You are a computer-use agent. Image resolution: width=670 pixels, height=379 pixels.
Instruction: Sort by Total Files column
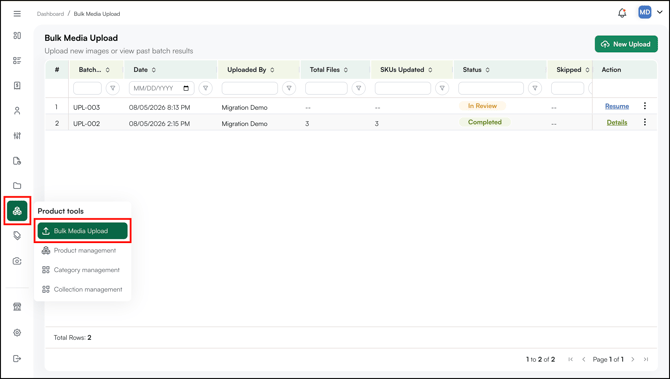coord(346,70)
